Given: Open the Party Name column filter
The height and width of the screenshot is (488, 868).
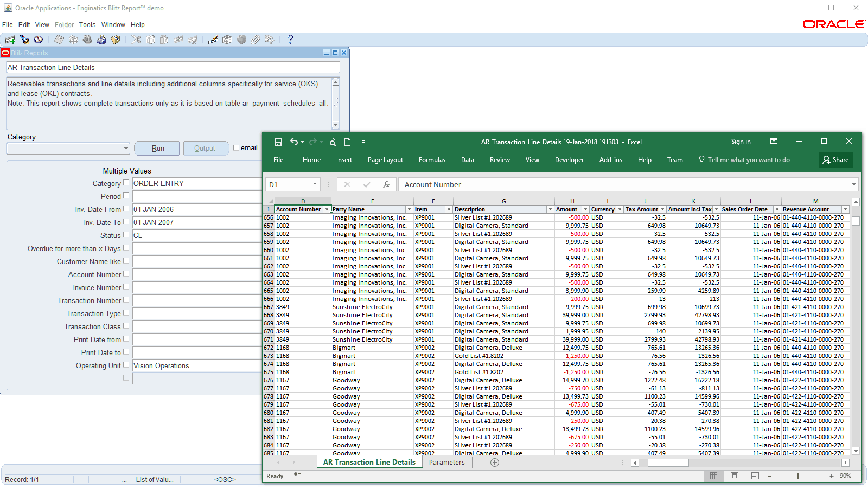Looking at the screenshot, I should pyautogui.click(x=409, y=209).
